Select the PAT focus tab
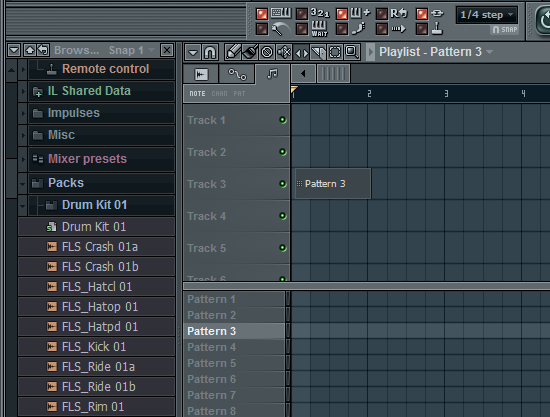Image resolution: width=550 pixels, height=417 pixels. (239, 94)
